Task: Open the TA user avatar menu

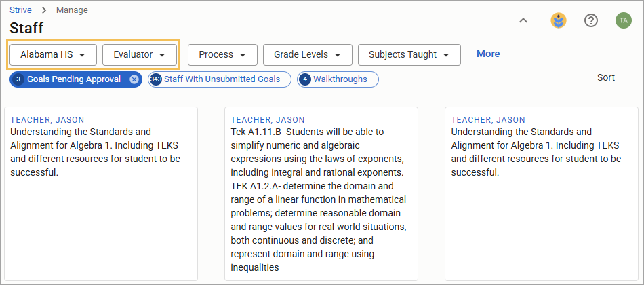Action: pos(623,20)
